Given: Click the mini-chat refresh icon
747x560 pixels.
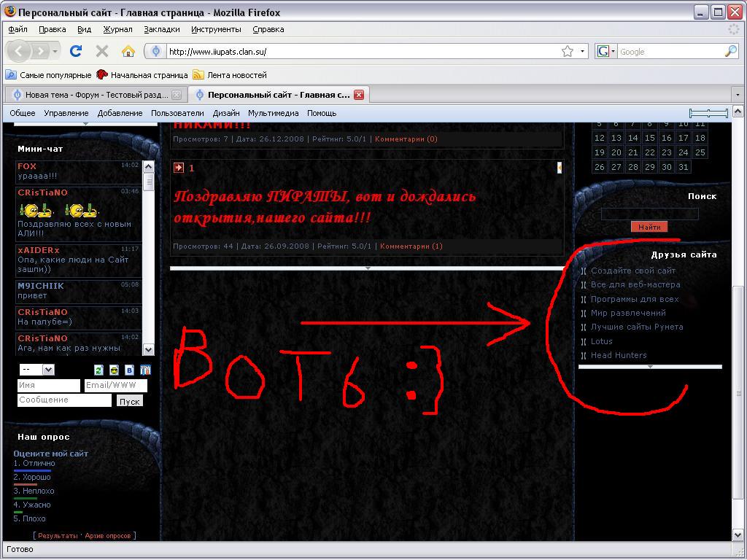Looking at the screenshot, I should tap(99, 370).
